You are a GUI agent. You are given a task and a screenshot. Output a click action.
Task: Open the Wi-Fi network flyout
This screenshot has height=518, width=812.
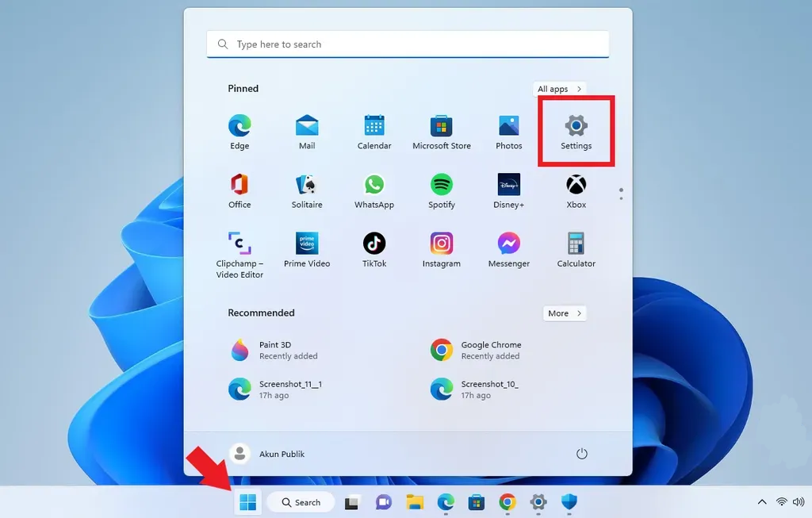point(781,501)
